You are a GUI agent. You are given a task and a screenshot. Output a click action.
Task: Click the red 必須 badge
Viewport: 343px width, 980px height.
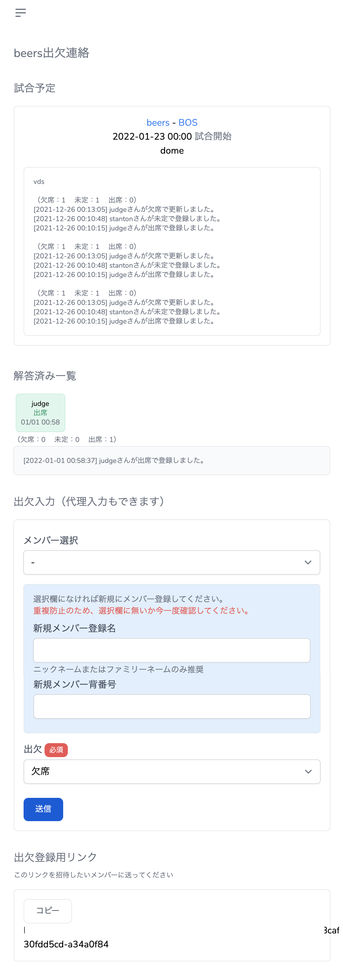pos(56,750)
